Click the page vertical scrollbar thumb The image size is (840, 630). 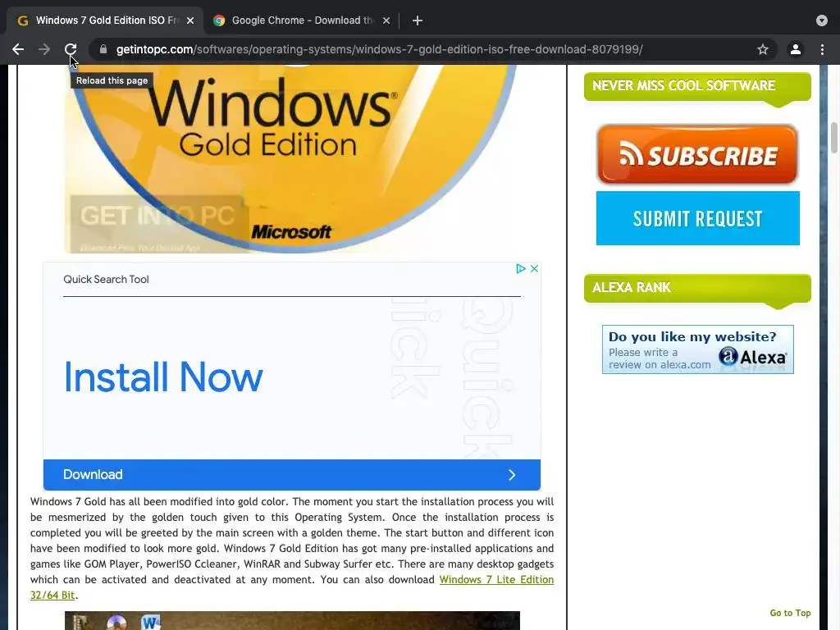834,138
